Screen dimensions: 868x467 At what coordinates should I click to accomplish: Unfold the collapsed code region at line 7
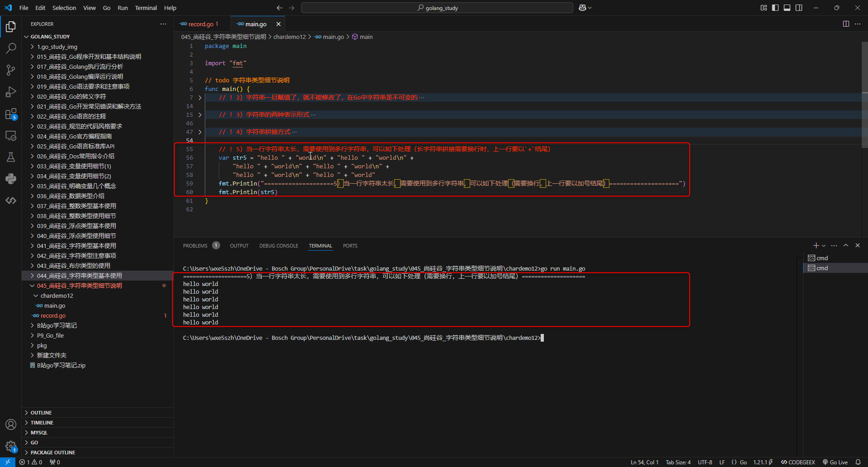(x=200, y=98)
